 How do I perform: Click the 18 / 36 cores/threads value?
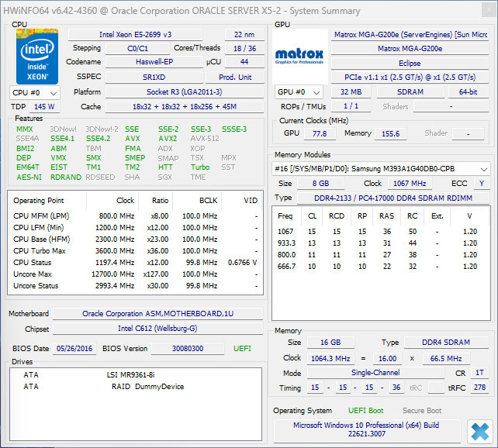pyautogui.click(x=244, y=48)
